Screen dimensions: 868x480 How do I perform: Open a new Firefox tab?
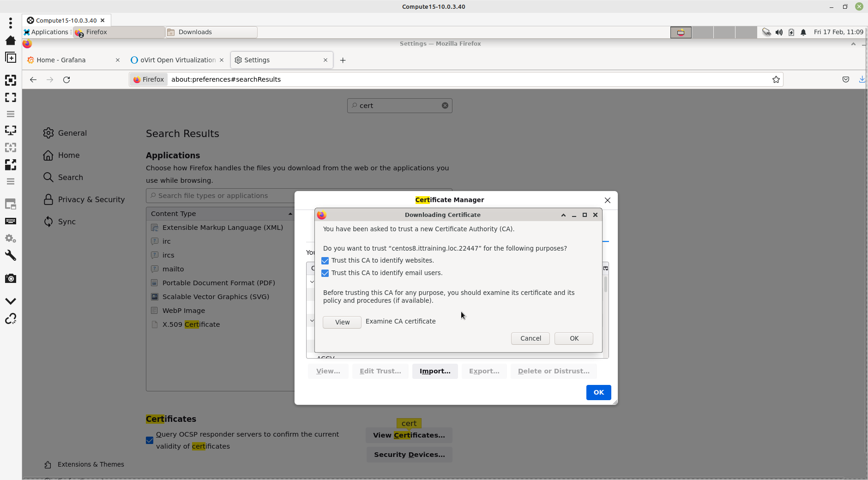click(x=343, y=60)
